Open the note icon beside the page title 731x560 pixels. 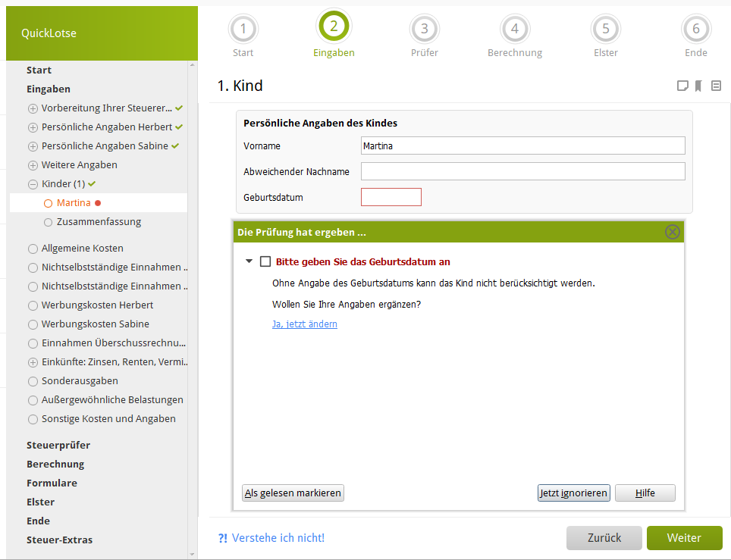[x=682, y=86]
